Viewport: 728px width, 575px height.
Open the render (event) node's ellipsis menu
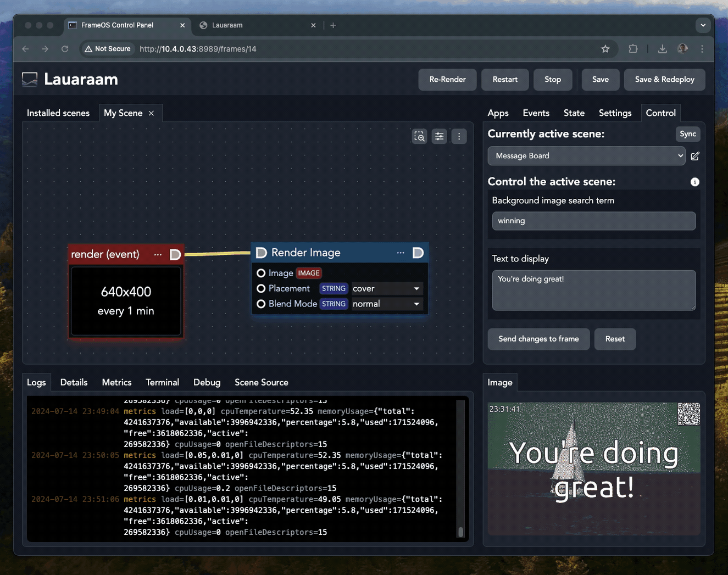click(158, 254)
